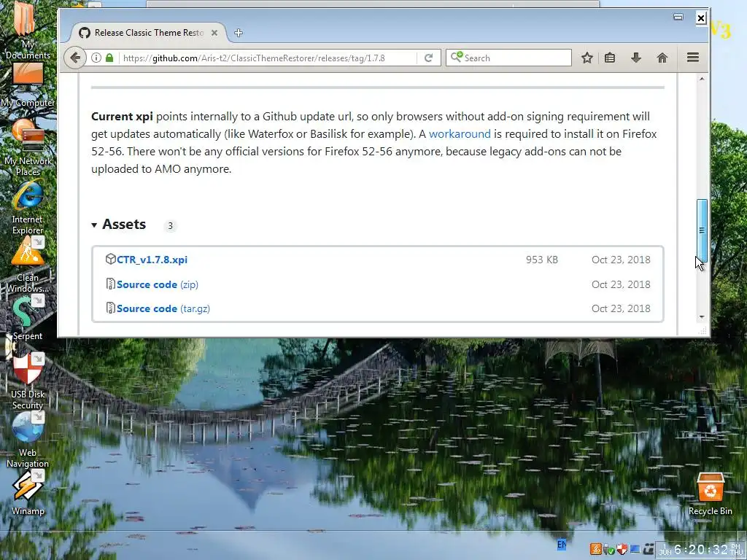Reload the current page
Screen dimensions: 747x560
(428, 58)
